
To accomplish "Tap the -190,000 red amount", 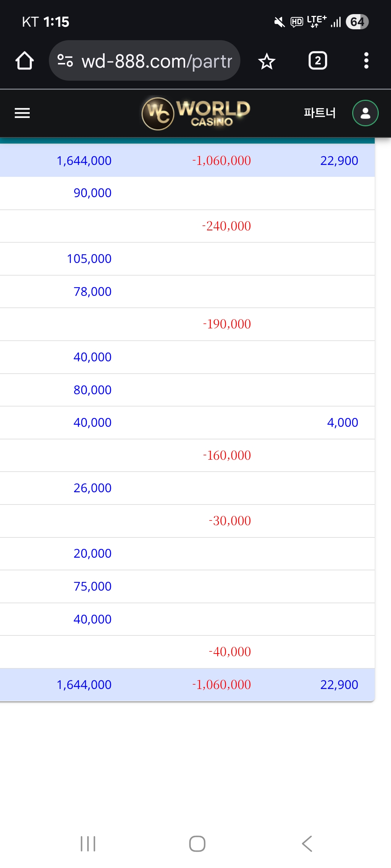I will pyautogui.click(x=227, y=324).
